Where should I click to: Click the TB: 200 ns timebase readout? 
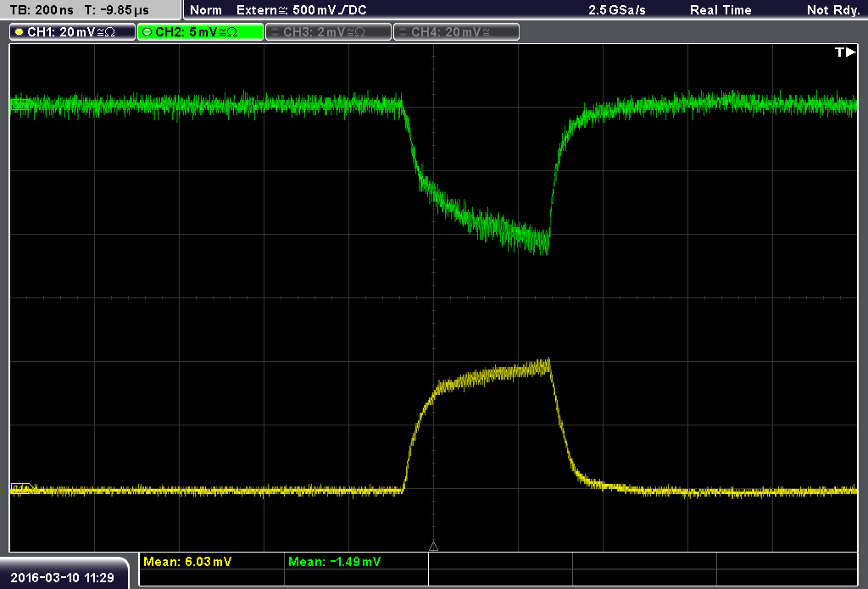42,10
